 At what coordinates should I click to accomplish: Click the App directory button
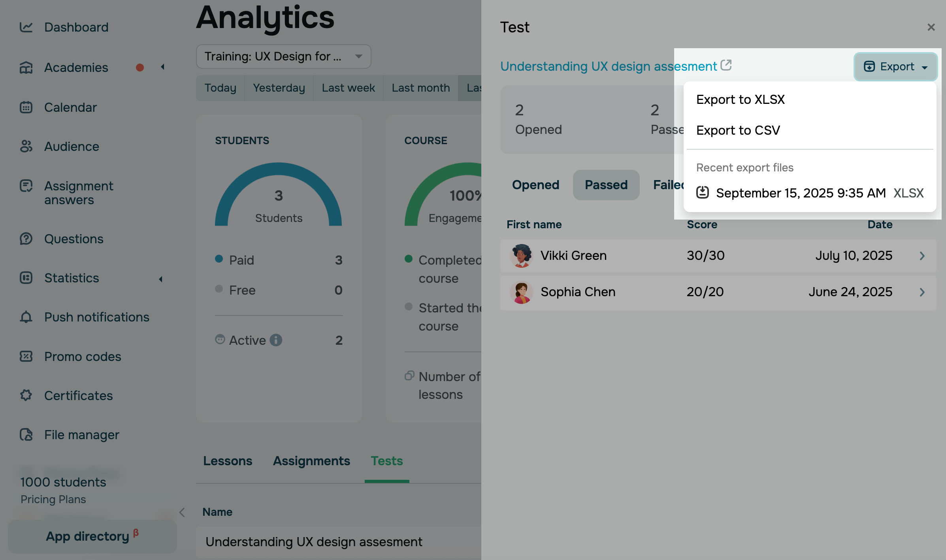(x=92, y=536)
